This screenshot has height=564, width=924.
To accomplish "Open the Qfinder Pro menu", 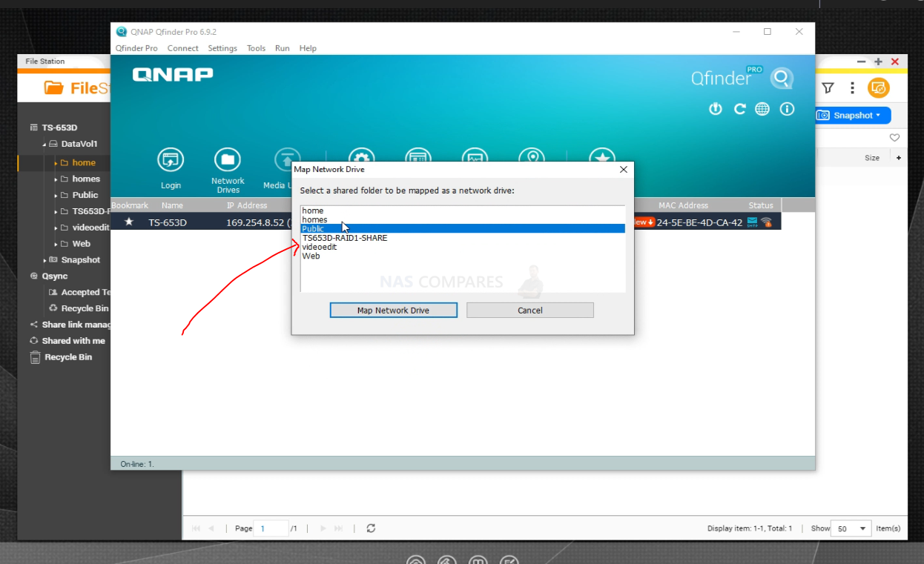I will 136,48.
